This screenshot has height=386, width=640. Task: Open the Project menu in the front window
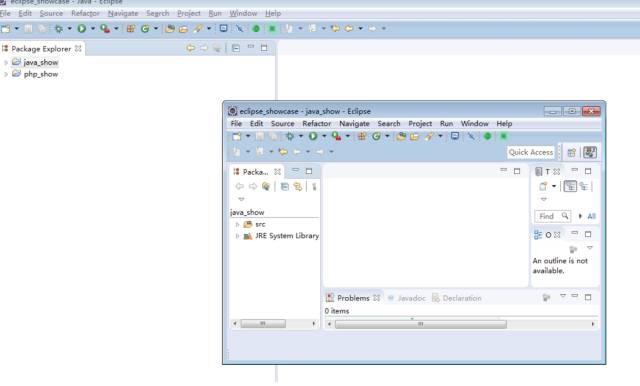[x=420, y=124]
